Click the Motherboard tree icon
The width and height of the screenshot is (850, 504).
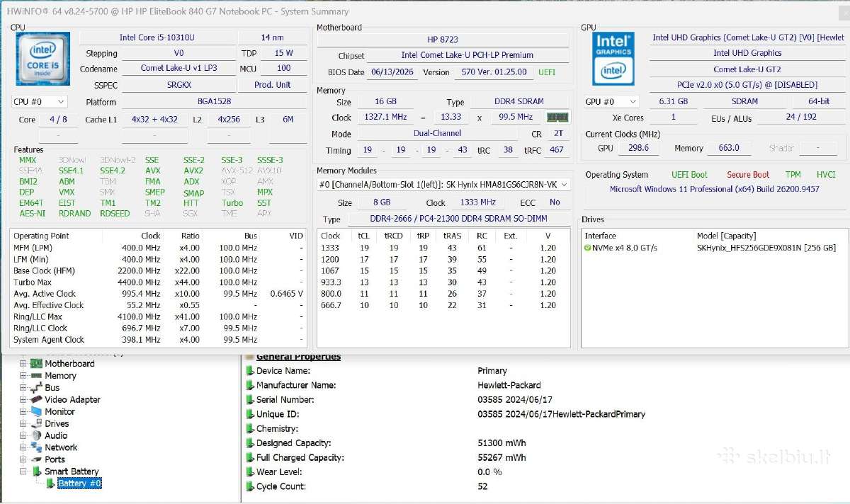point(37,364)
